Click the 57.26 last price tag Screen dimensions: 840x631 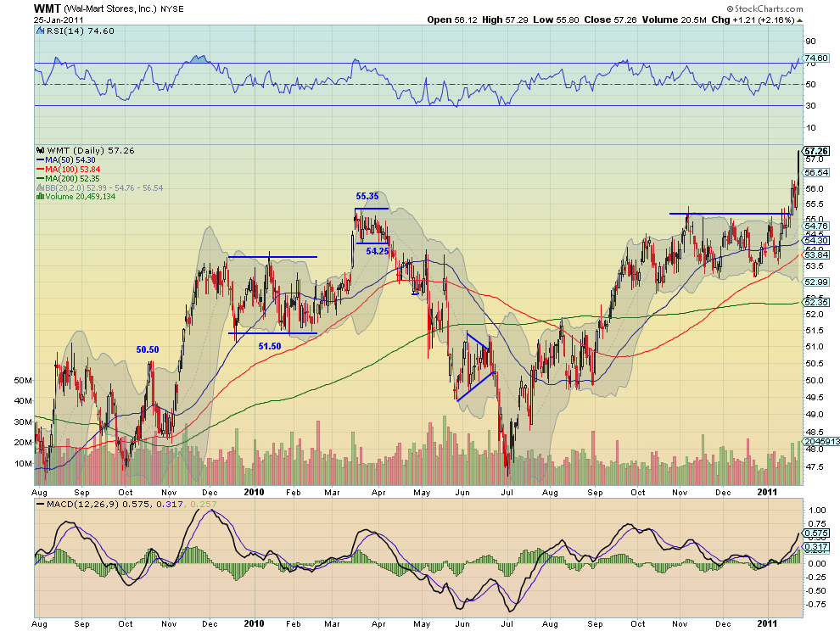pos(816,151)
